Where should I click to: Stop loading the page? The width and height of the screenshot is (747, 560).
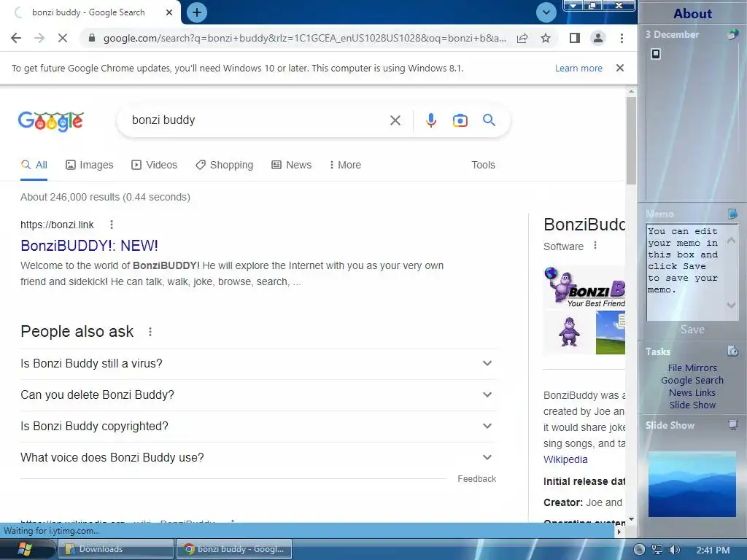63,38
